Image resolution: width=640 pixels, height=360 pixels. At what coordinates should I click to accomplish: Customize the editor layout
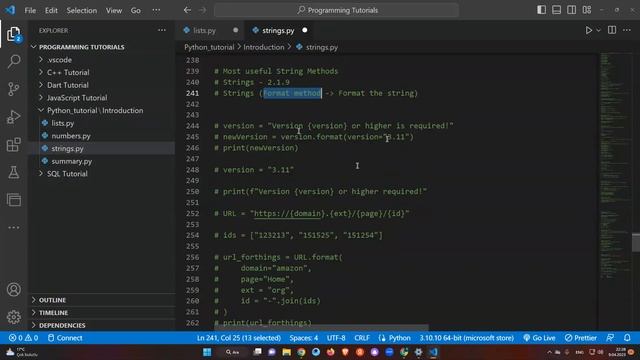[587, 10]
